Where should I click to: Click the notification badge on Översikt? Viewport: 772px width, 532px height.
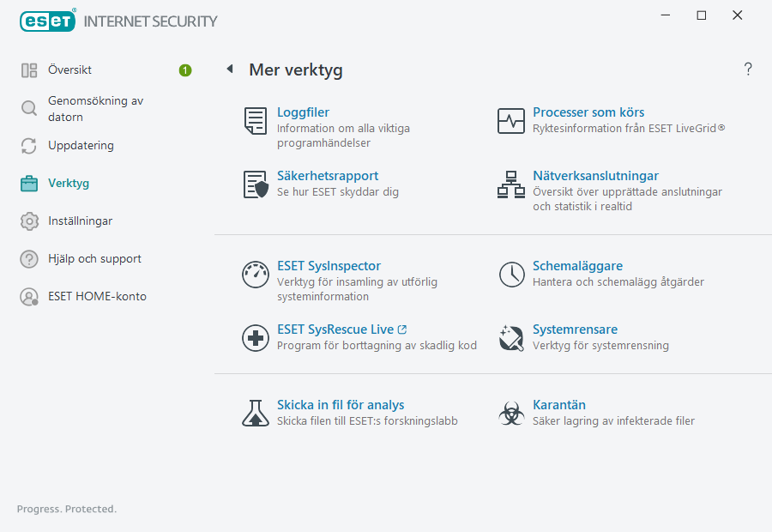click(x=184, y=70)
